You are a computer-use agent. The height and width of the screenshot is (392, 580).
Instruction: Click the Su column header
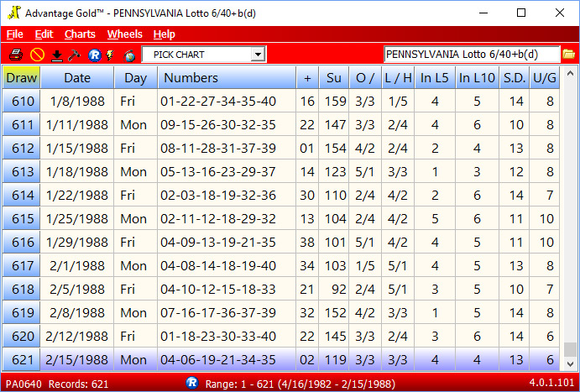tap(334, 78)
